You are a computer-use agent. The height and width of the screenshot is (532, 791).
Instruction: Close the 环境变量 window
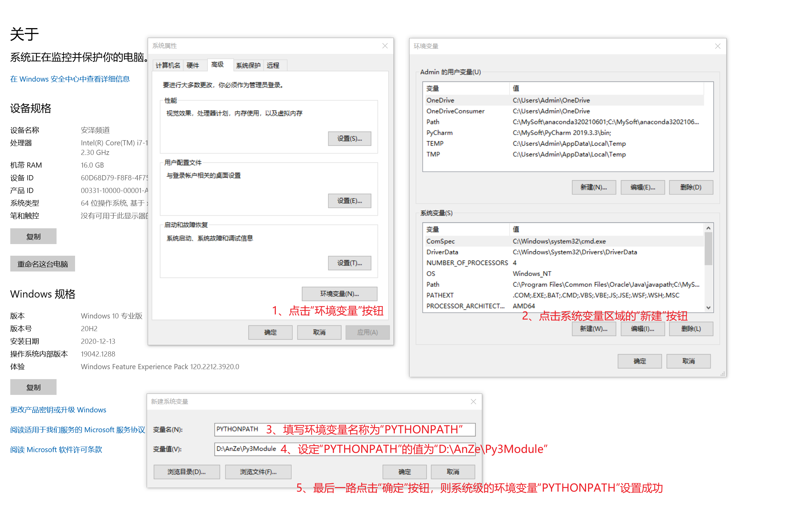[x=718, y=46]
